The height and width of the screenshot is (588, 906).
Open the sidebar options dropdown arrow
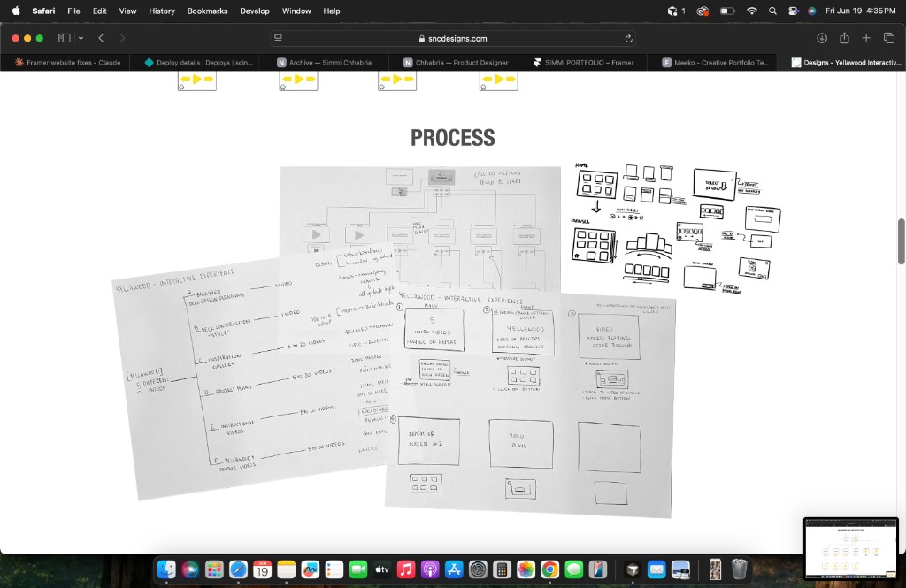(81, 38)
